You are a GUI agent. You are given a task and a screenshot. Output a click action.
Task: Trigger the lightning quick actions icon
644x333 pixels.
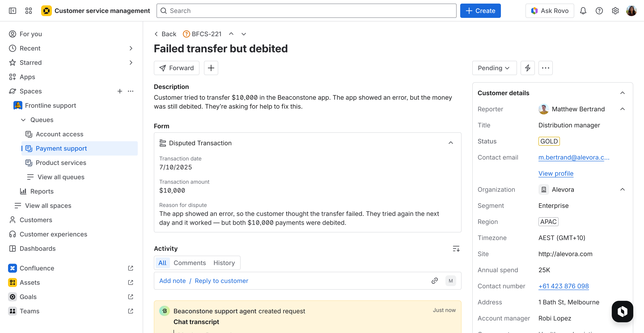click(527, 68)
